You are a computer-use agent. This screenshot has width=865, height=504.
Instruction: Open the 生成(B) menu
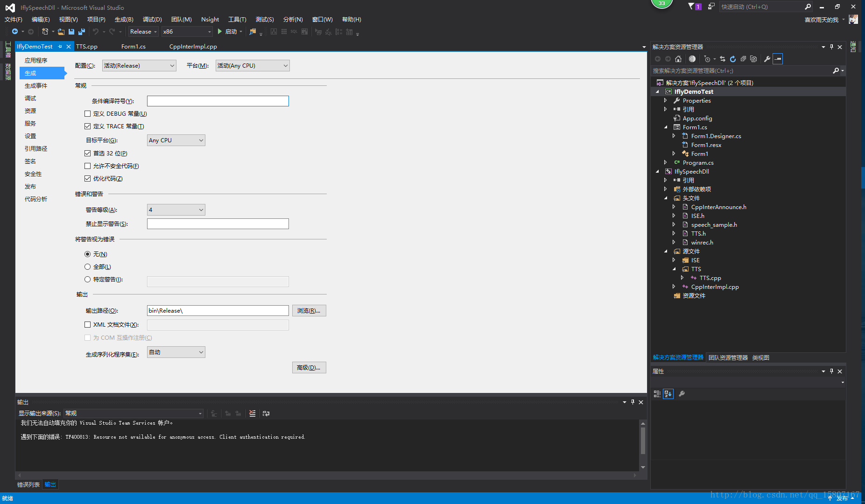[124, 20]
